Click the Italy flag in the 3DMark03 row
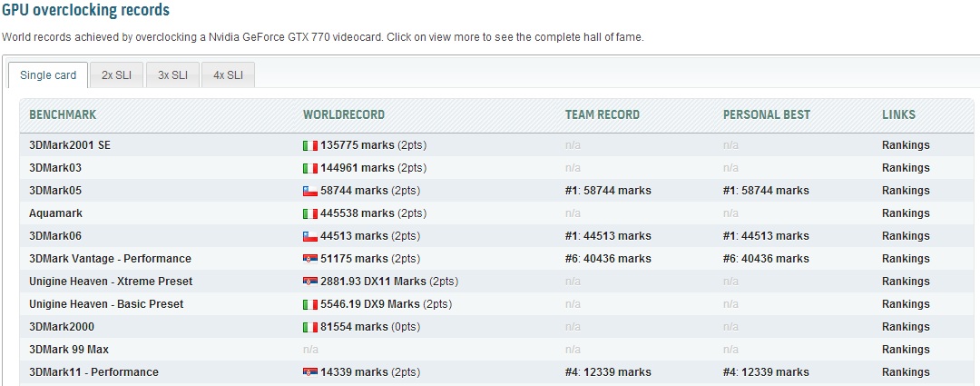Viewport: 980px width, 386px height. [310, 168]
